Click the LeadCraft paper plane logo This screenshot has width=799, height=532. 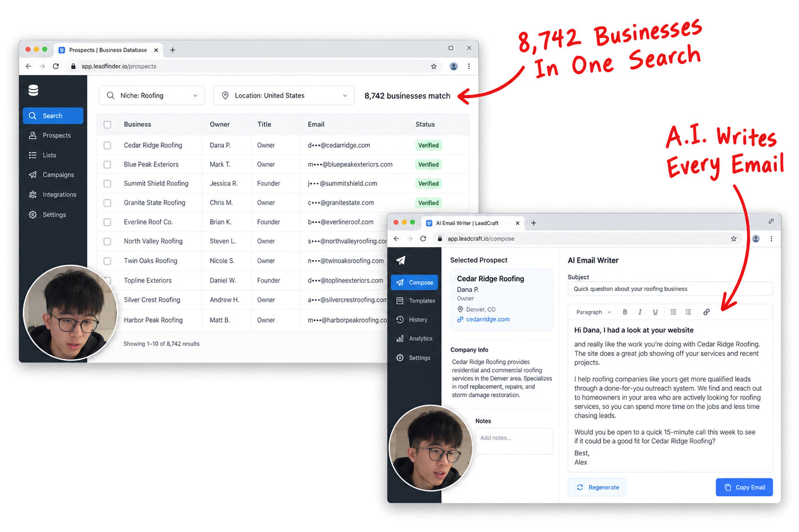tap(401, 260)
